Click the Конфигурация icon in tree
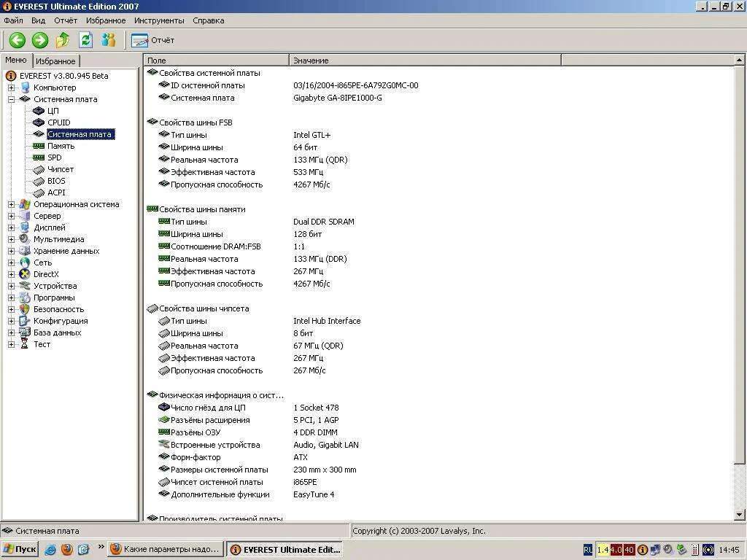 25,321
